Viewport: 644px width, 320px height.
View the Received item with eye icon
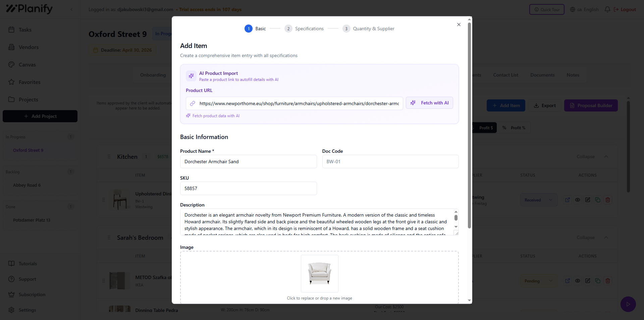point(578,200)
